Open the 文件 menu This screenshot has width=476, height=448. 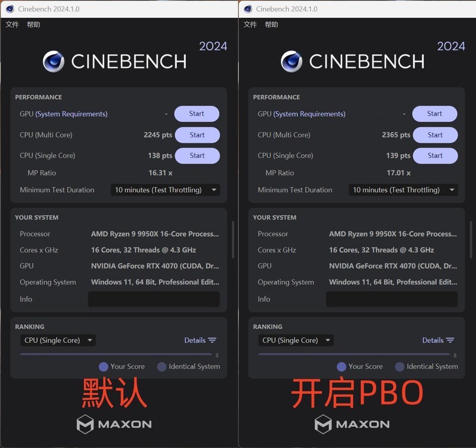12,24
